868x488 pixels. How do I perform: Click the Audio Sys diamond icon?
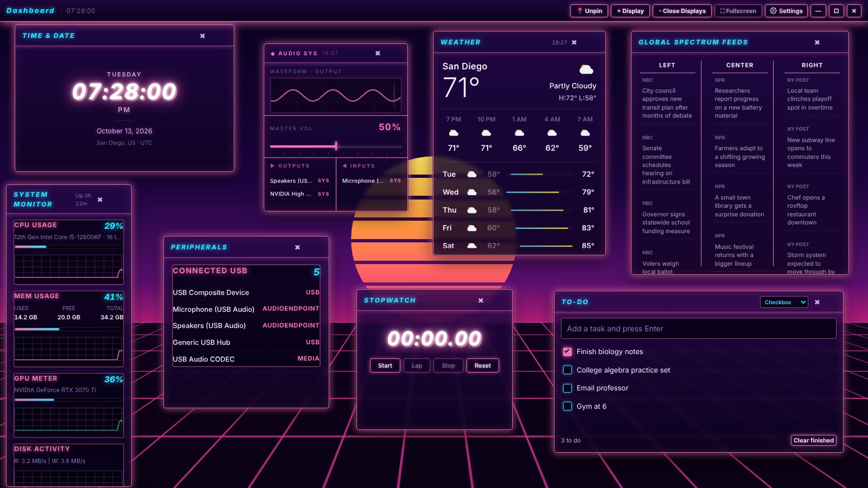pyautogui.click(x=273, y=54)
